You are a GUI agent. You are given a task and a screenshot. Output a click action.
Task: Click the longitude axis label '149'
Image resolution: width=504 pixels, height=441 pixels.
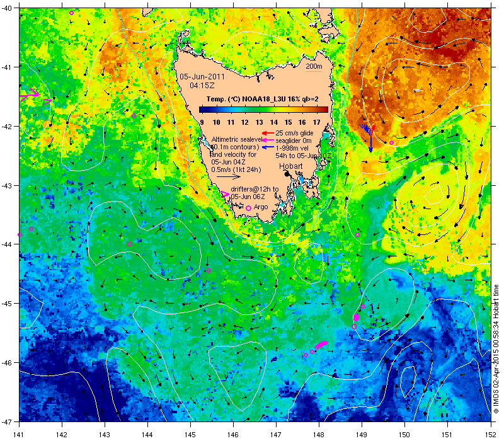click(362, 435)
